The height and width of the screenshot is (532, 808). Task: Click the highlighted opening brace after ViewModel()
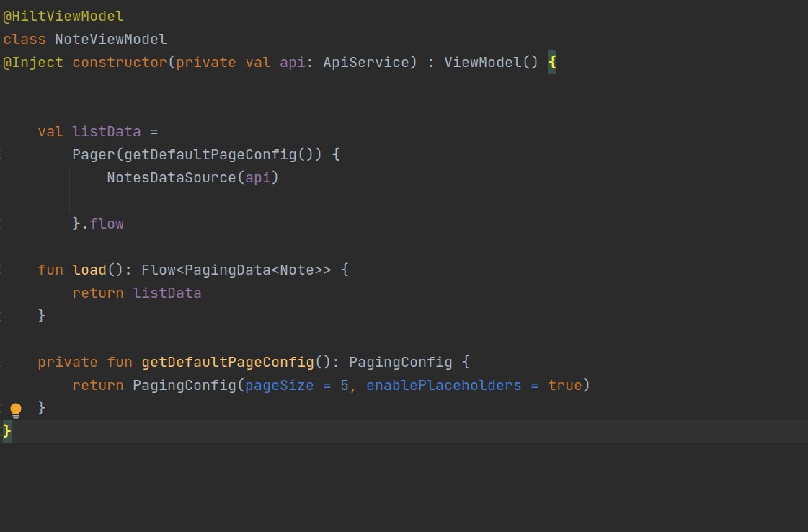click(552, 63)
